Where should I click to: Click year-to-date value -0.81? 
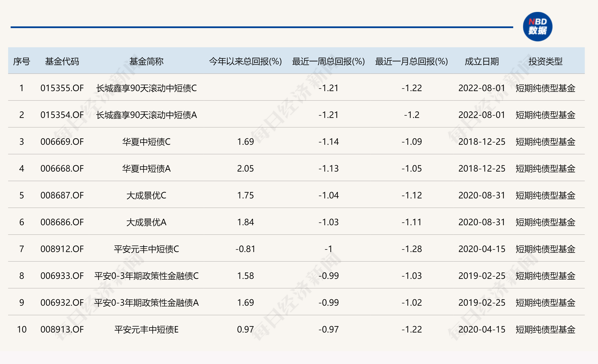[245, 249]
